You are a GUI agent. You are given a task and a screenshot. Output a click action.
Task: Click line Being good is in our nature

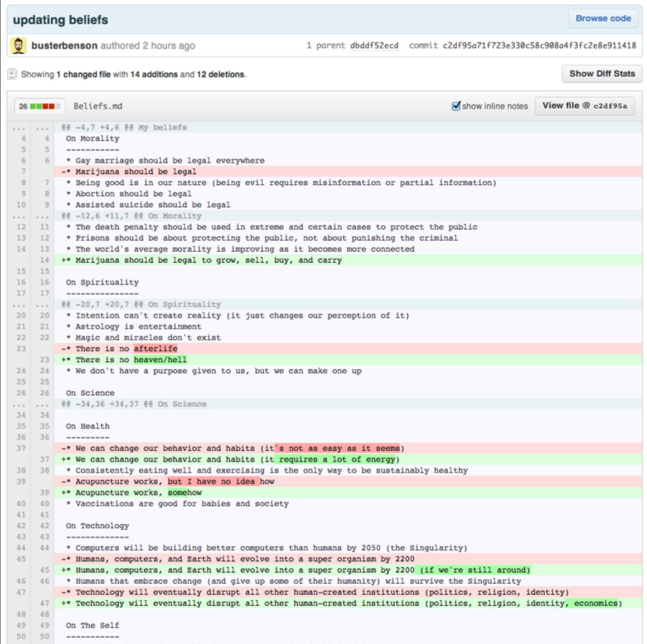click(348, 183)
